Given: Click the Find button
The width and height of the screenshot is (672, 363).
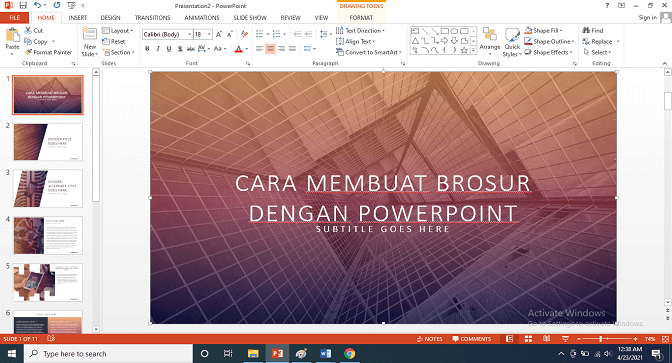Looking at the screenshot, I should 593,30.
